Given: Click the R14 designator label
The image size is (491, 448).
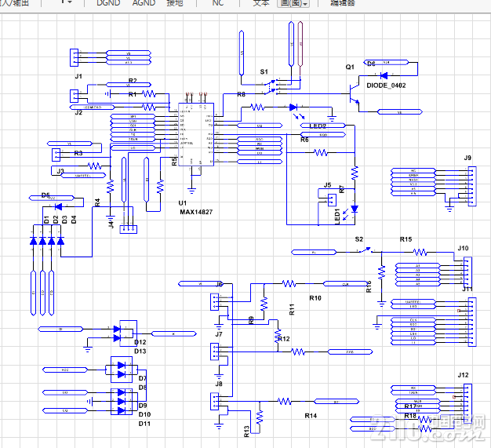Looking at the screenshot, I should tap(311, 416).
